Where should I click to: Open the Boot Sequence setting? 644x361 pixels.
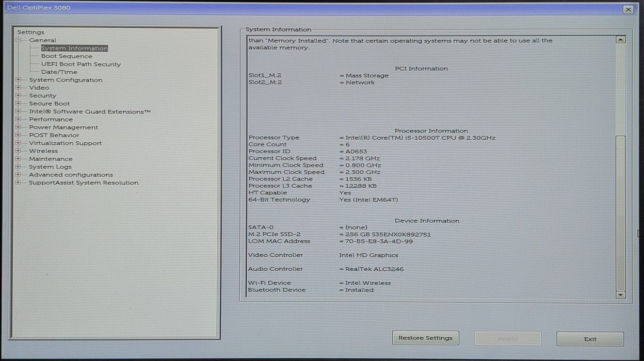click(67, 56)
